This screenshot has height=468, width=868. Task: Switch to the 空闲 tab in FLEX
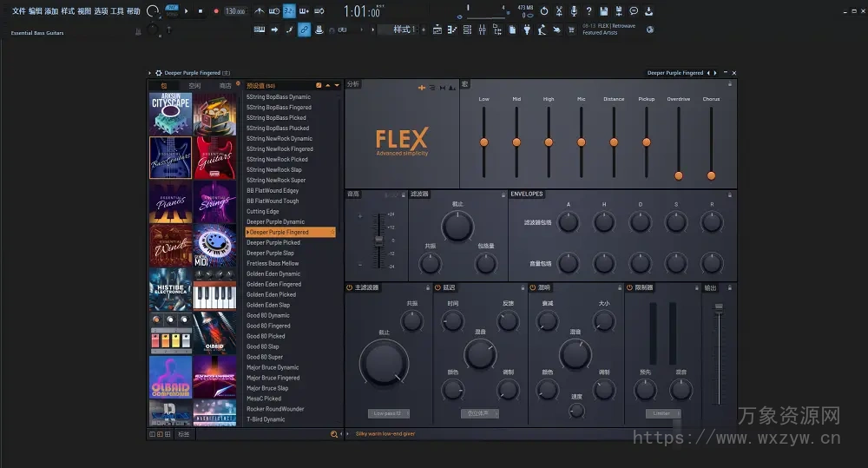click(x=194, y=85)
